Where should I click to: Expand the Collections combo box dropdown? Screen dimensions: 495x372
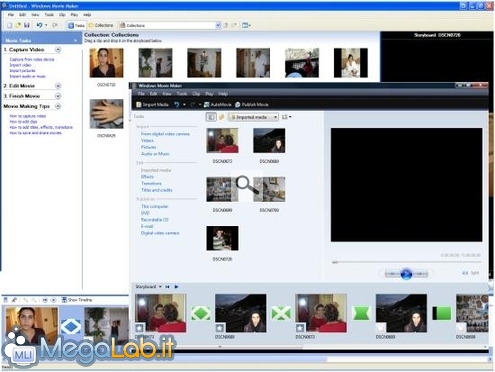pyautogui.click(x=218, y=25)
